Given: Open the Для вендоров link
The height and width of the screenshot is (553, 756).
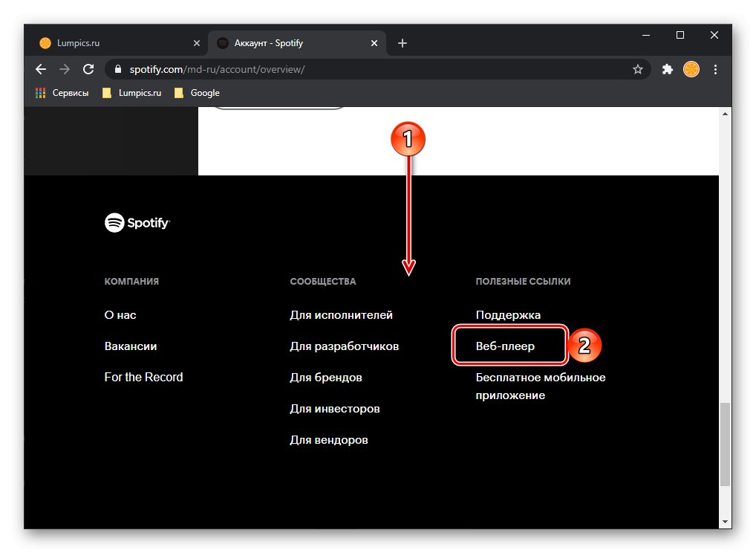Looking at the screenshot, I should click(x=329, y=440).
